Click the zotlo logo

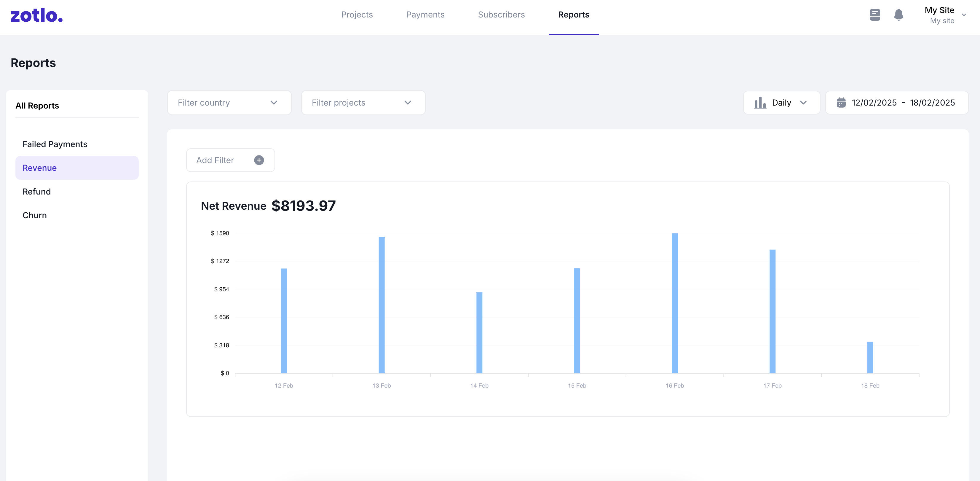(x=36, y=15)
